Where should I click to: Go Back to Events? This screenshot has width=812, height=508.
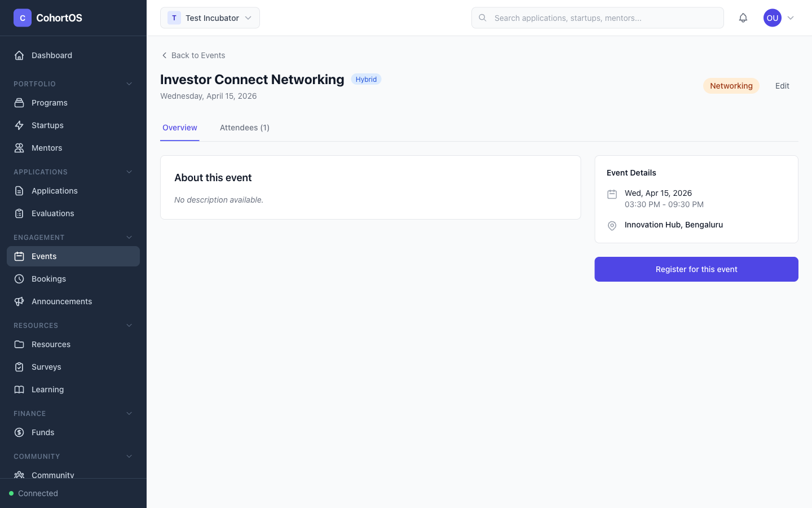click(x=193, y=55)
